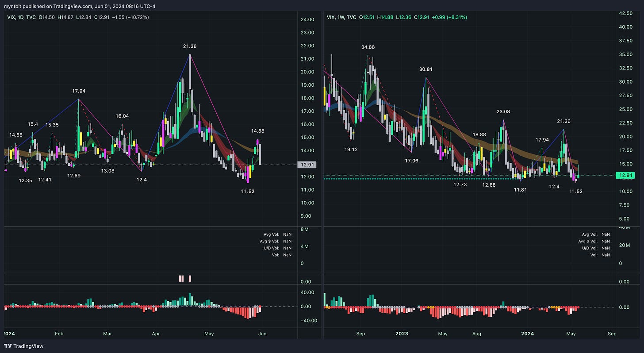Click the 14.58 price label
Viewport: 644px width, 353px height.
pos(15,134)
